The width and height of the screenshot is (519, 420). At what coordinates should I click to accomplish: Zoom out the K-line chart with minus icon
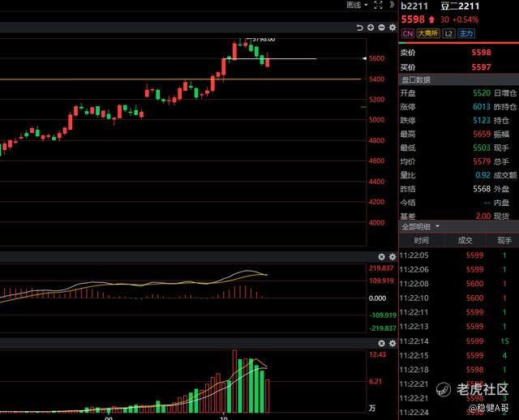[x=381, y=28]
